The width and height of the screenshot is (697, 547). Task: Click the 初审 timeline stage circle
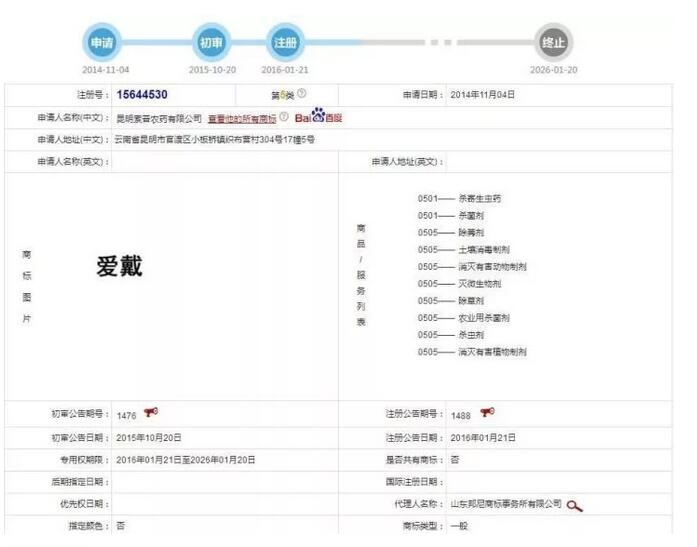click(211, 43)
